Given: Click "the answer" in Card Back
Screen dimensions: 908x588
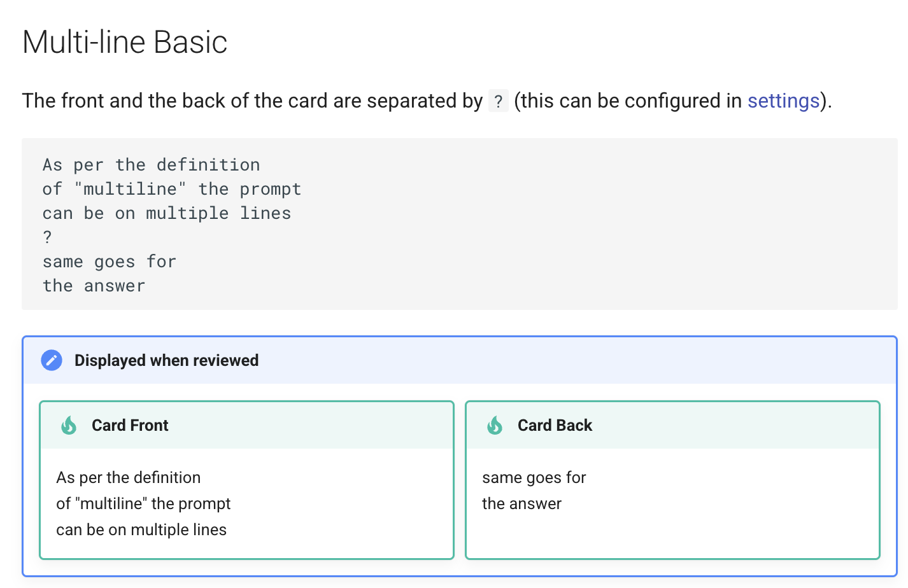Looking at the screenshot, I should click(x=521, y=503).
